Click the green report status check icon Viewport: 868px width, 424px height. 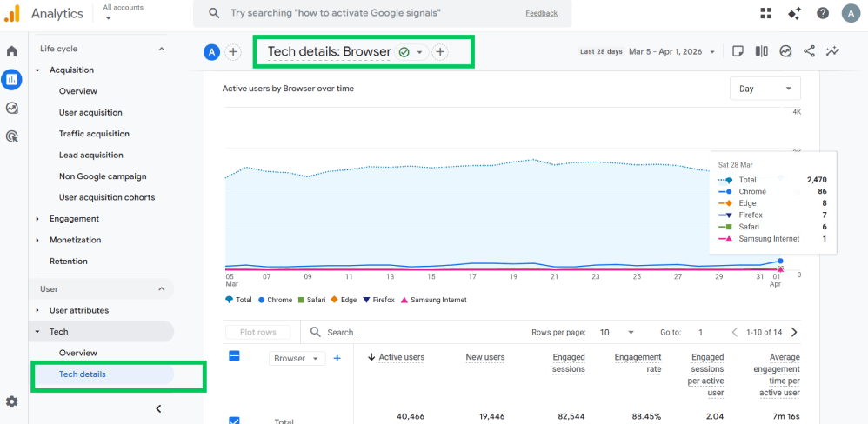tap(404, 52)
